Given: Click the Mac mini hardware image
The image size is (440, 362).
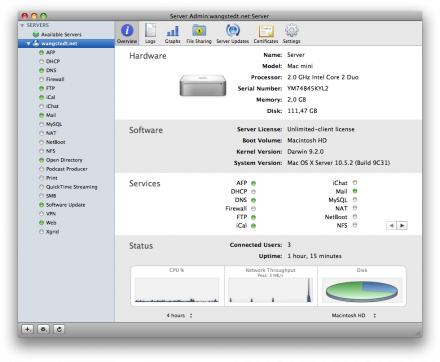Looking at the screenshot, I should click(203, 86).
